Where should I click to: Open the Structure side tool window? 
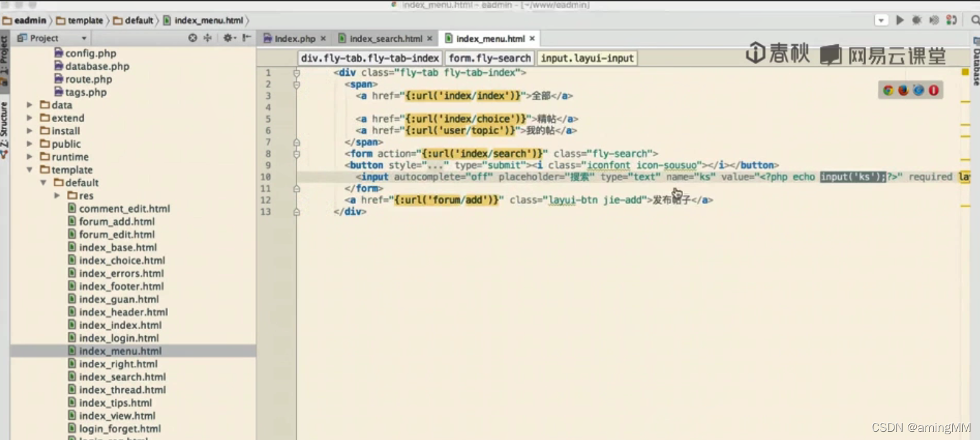(x=4, y=130)
